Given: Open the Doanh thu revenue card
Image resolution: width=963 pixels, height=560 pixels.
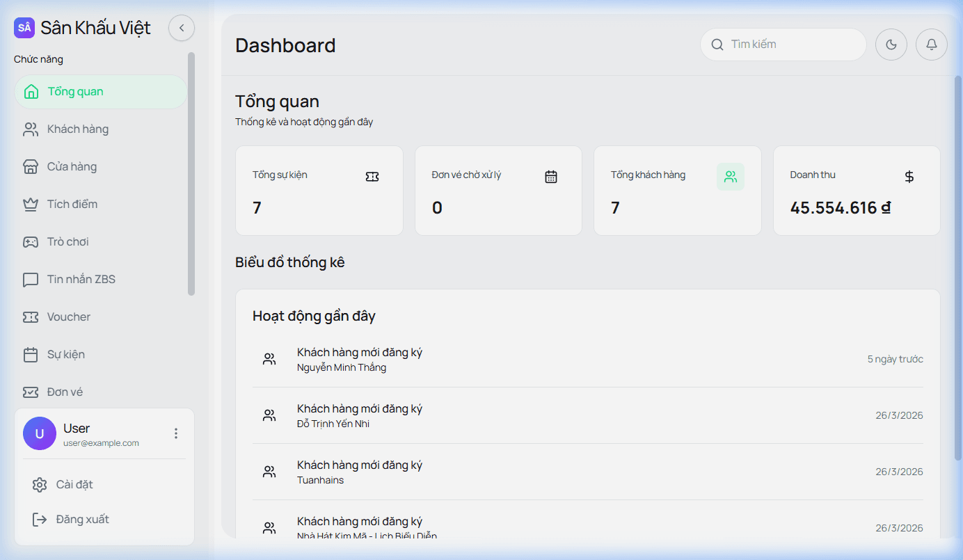Looking at the screenshot, I should coord(857,191).
